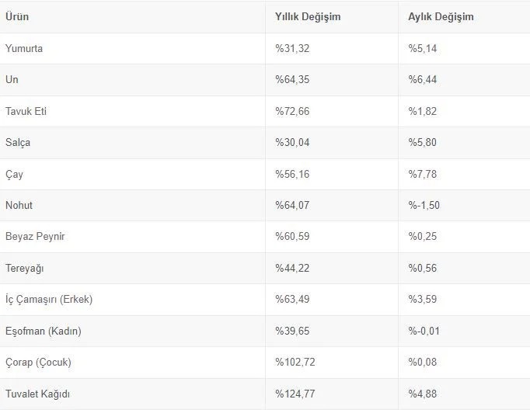
Task: Click the İç Çamaşırı (Erkek) cell
Action: pos(49,300)
